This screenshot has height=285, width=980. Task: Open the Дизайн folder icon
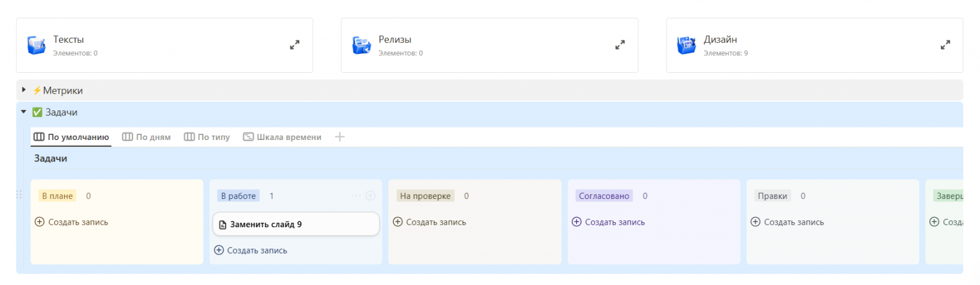pos(687,45)
